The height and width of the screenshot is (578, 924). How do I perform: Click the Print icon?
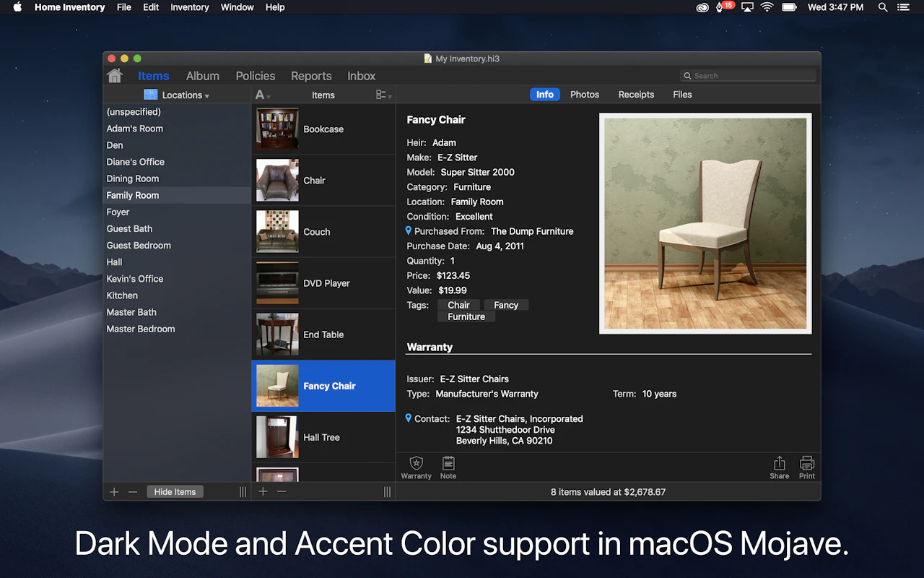(807, 464)
